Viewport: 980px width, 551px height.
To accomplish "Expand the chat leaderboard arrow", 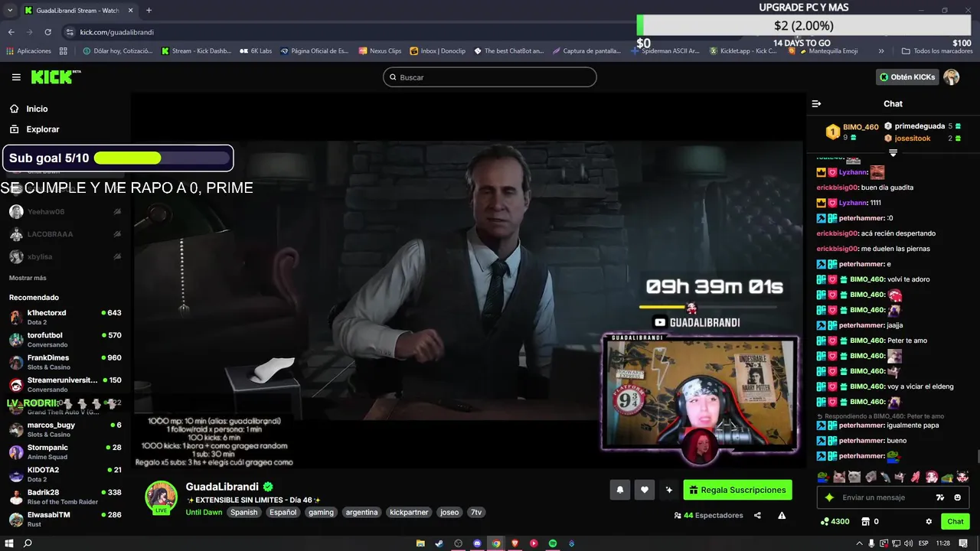I will [893, 153].
